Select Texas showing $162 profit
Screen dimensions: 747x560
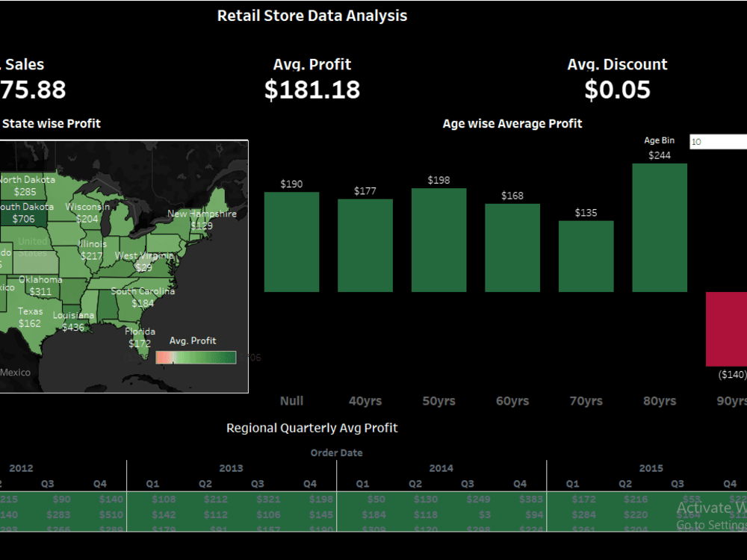point(31,317)
